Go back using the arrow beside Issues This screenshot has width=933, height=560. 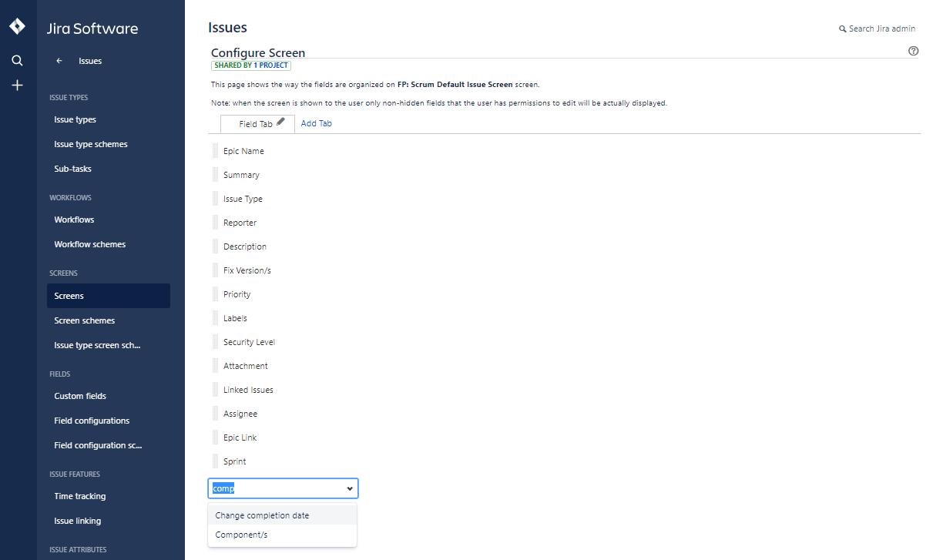pos(59,61)
